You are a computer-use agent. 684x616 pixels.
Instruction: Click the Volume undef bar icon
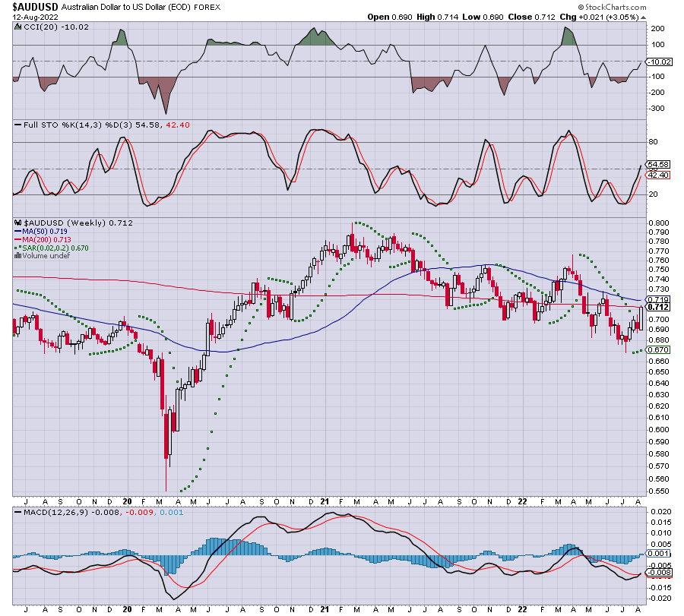18,255
